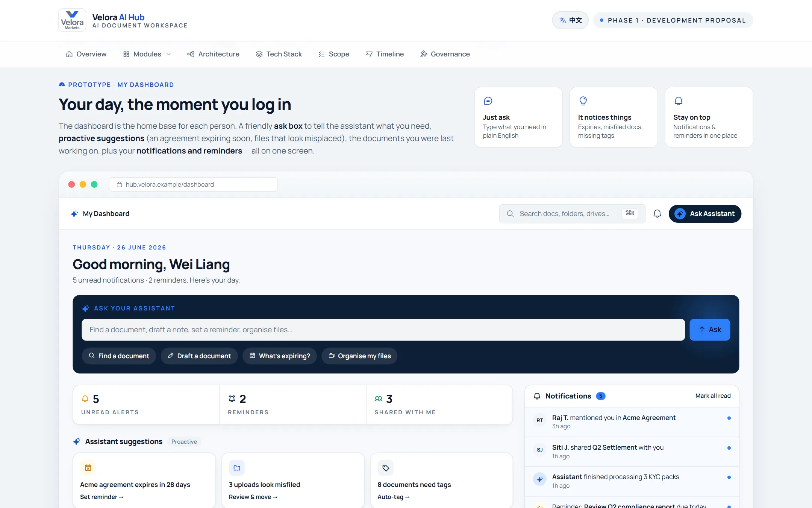The image size is (812, 508).
Task: Open the 5 Unread Alerts stat
Action: pyautogui.click(x=146, y=405)
